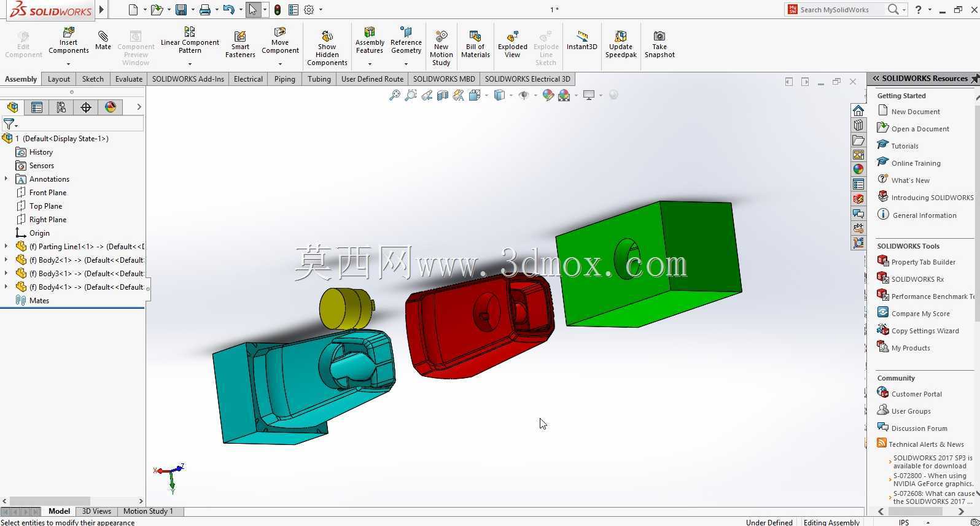Open Section View tool in view toolbar

[x=443, y=95]
